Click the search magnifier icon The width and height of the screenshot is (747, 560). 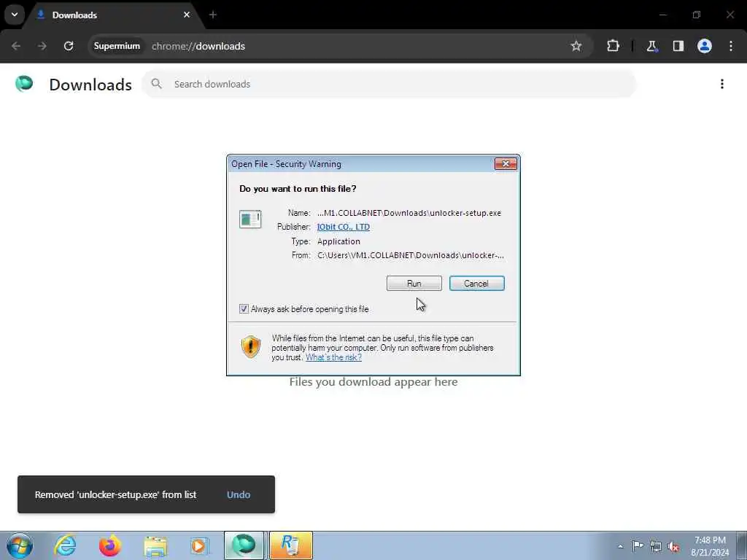(156, 84)
